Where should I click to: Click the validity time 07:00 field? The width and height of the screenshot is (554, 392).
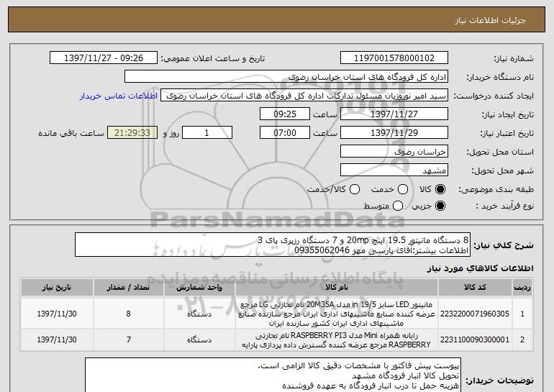(x=285, y=133)
